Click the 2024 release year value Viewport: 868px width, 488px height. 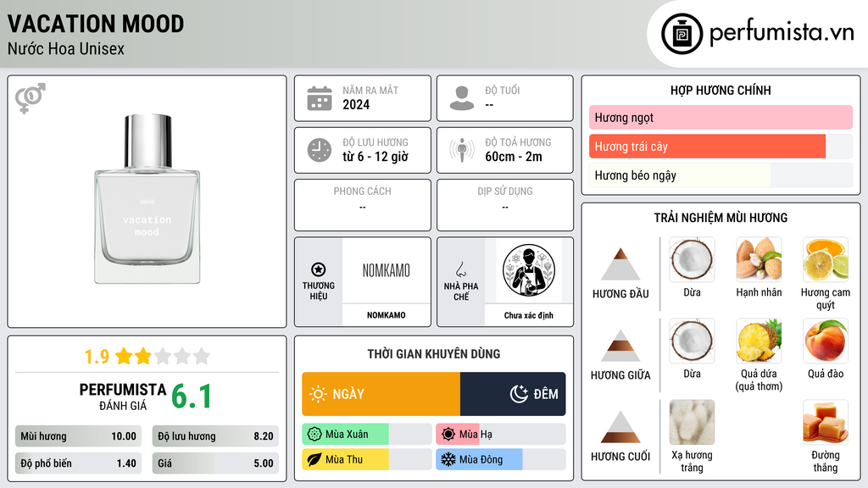(x=356, y=104)
